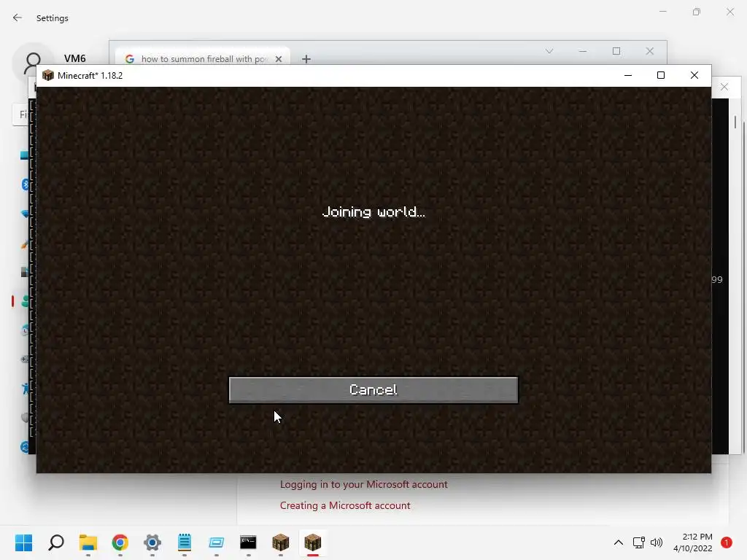747x560 pixels.
Task: Close the Chrome browser window
Action: [x=650, y=51]
